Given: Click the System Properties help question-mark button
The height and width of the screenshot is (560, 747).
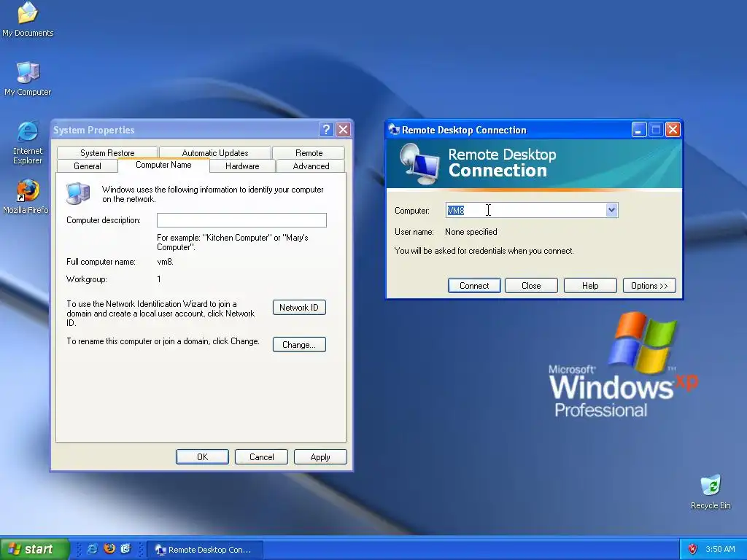Looking at the screenshot, I should tap(326, 130).
